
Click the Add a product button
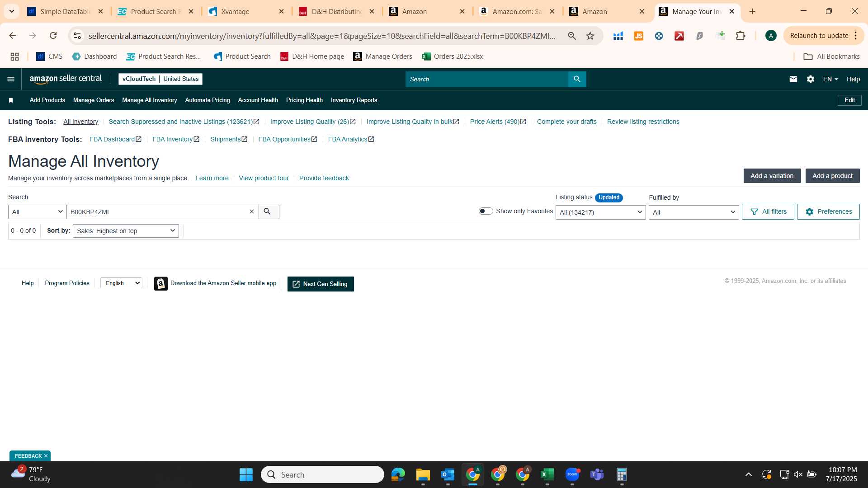832,176
